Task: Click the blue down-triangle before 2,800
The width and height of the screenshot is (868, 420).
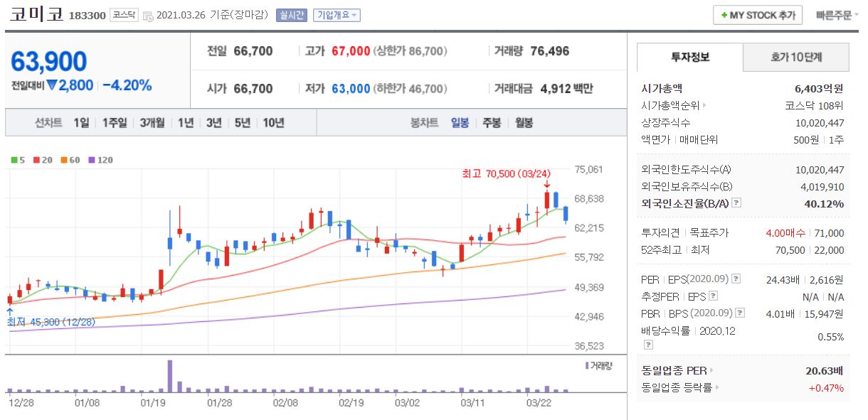Action: click(53, 86)
